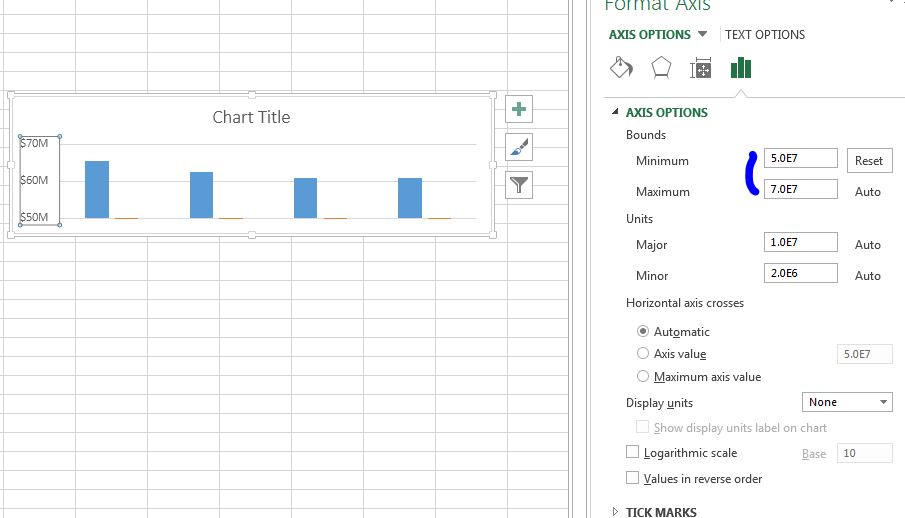The height and width of the screenshot is (518, 905).
Task: Select the Automatic radio button
Action: (643, 331)
